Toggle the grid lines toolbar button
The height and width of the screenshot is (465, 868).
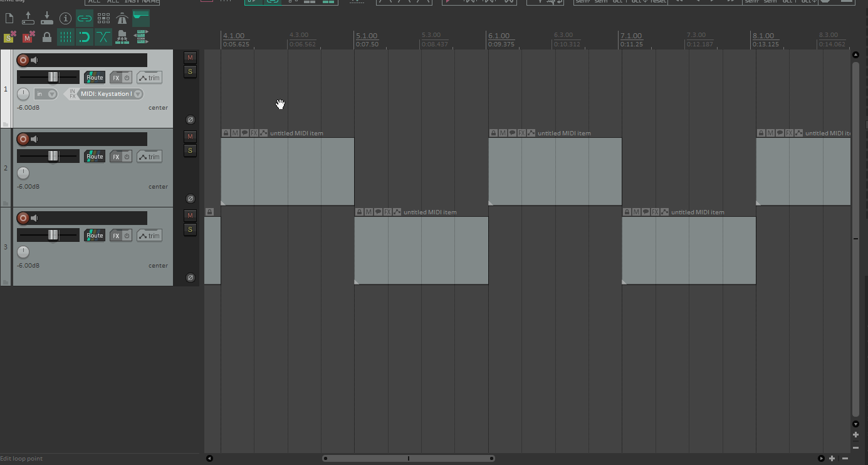coord(66,38)
